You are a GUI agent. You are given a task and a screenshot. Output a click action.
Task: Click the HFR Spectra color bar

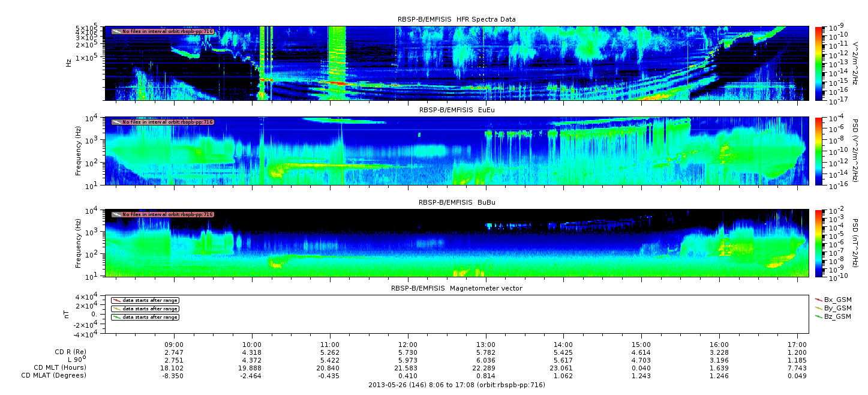click(819, 63)
